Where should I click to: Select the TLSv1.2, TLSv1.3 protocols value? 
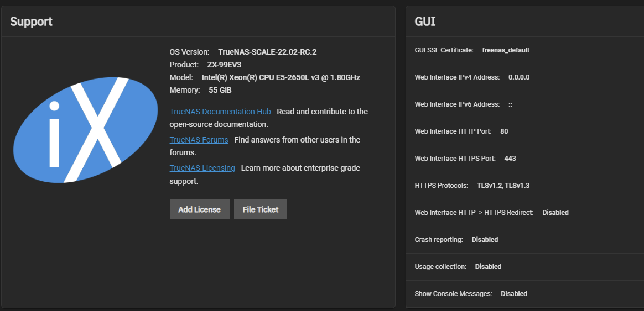(503, 186)
